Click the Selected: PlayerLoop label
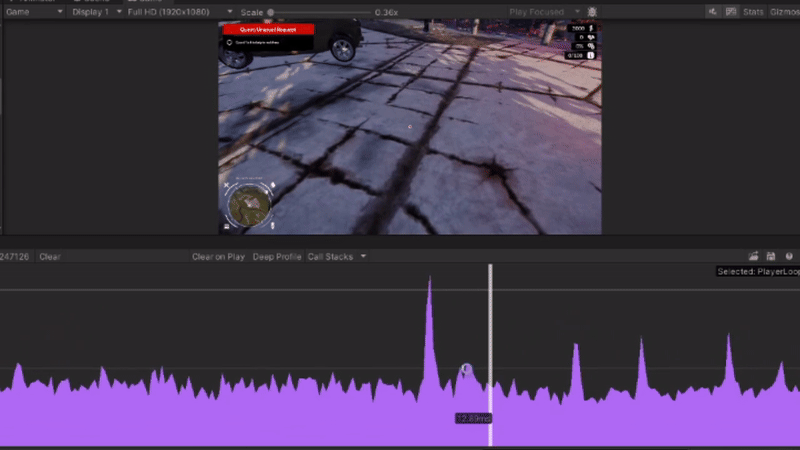This screenshot has height=450, width=800. point(758,271)
